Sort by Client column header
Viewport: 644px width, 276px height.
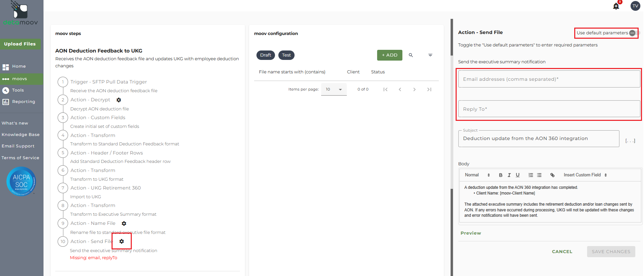tap(353, 72)
